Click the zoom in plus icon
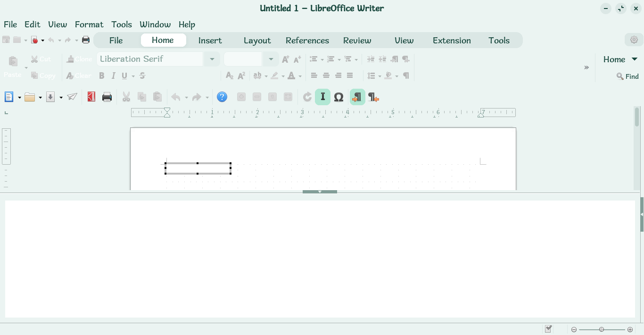This screenshot has width=644, height=335. tap(630, 329)
